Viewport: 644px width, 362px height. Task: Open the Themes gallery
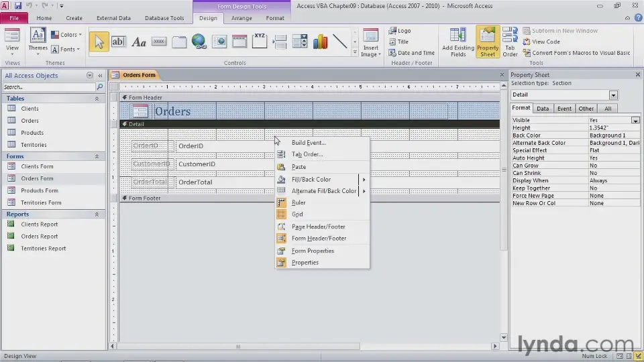click(x=38, y=41)
